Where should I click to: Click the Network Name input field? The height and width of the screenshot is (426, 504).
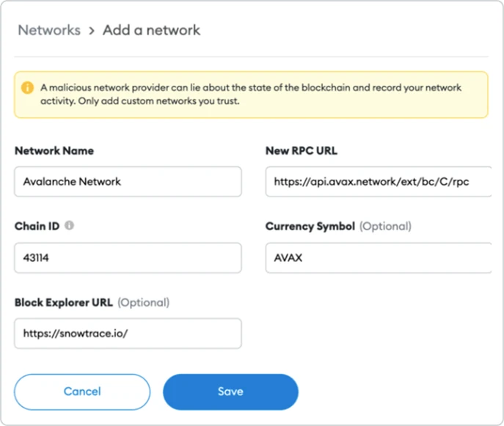[128, 182]
